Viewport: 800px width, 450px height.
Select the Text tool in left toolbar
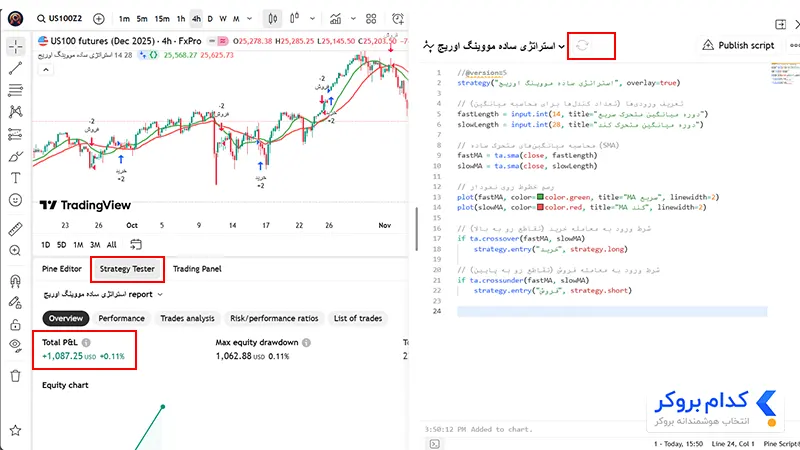click(15, 178)
